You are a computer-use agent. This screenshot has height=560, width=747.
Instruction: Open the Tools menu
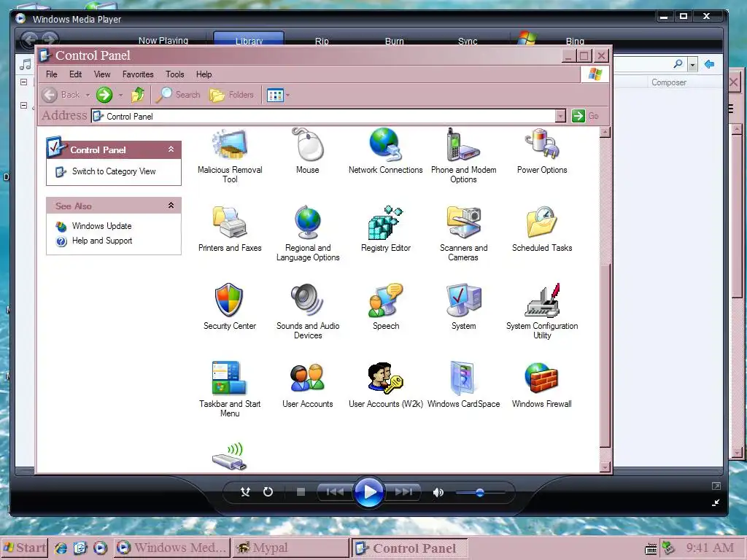175,74
